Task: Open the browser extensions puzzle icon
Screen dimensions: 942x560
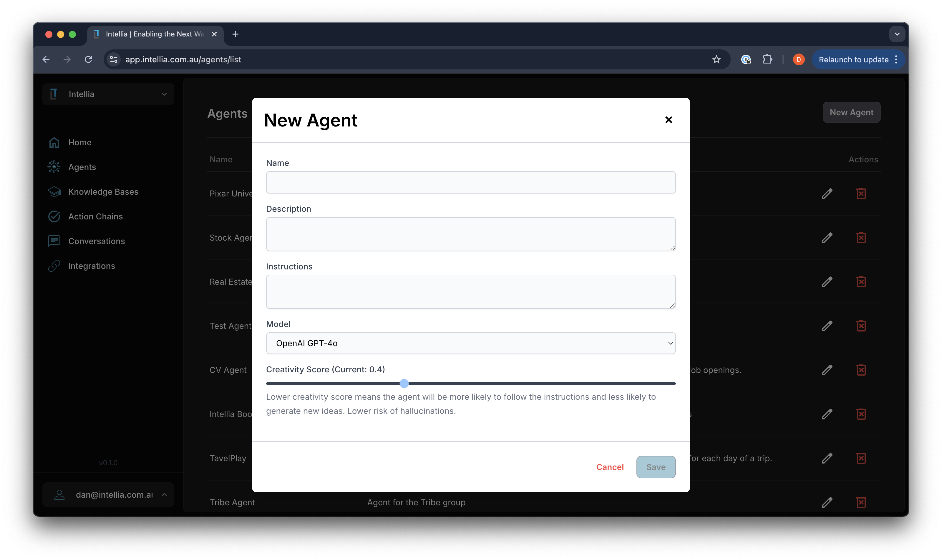Action: click(x=767, y=59)
